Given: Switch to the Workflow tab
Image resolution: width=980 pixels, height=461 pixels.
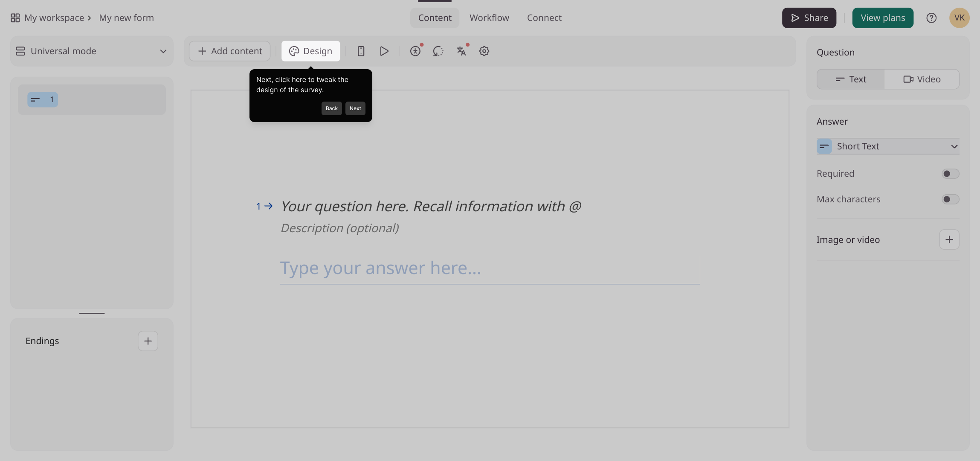Looking at the screenshot, I should pyautogui.click(x=489, y=18).
